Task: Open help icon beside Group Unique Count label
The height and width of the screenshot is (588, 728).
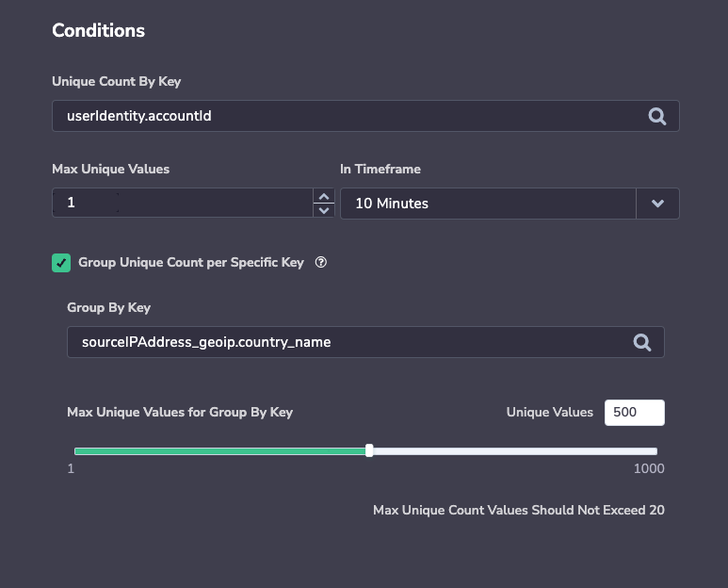Action: (321, 262)
